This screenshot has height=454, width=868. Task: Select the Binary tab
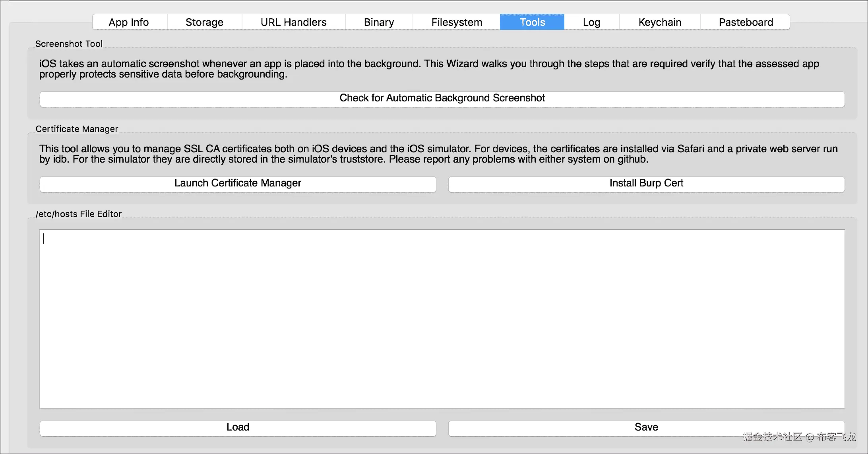(379, 22)
